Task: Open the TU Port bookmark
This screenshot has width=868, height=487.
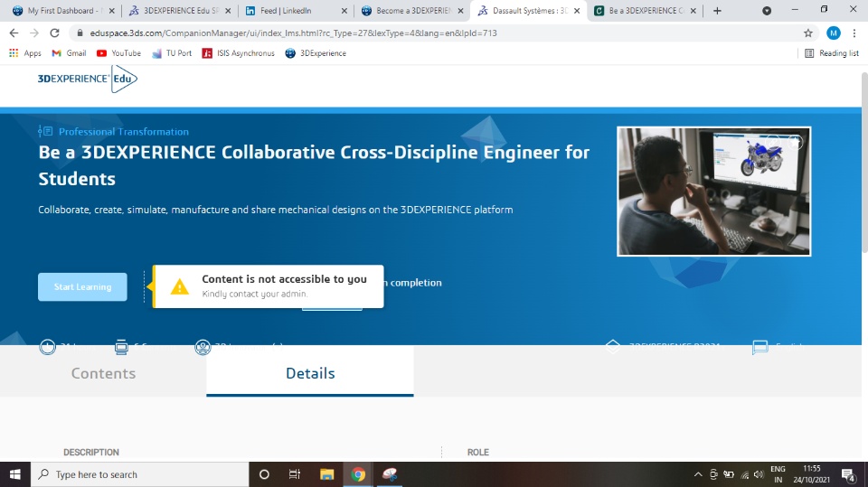Action: pyautogui.click(x=172, y=53)
